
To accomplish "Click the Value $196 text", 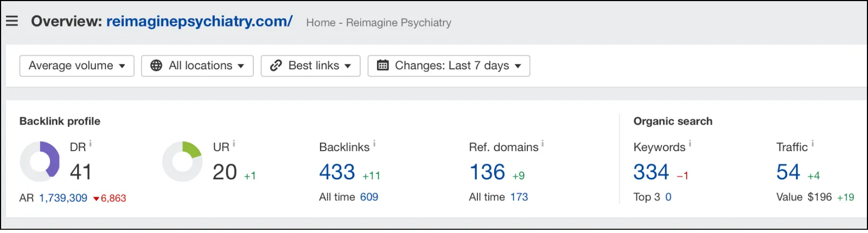I will [804, 197].
